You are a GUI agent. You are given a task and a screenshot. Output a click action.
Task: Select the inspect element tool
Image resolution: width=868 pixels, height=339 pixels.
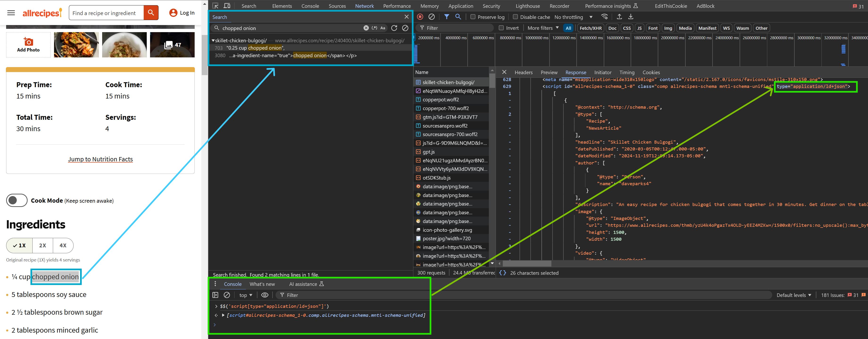click(x=215, y=6)
